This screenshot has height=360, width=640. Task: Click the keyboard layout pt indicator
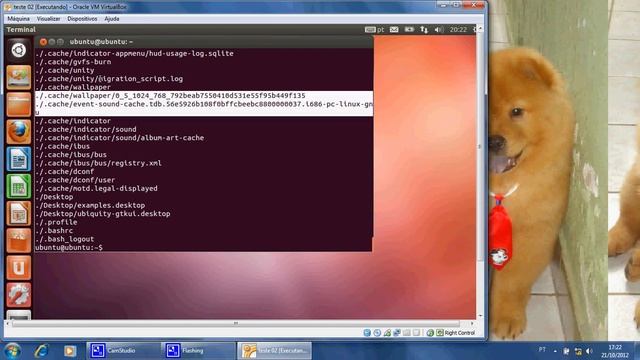375,29
